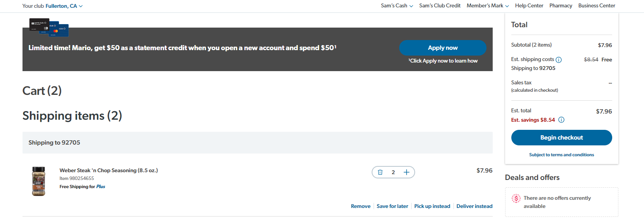Open the Est. savings info icon
644x220 pixels.
tap(561, 120)
